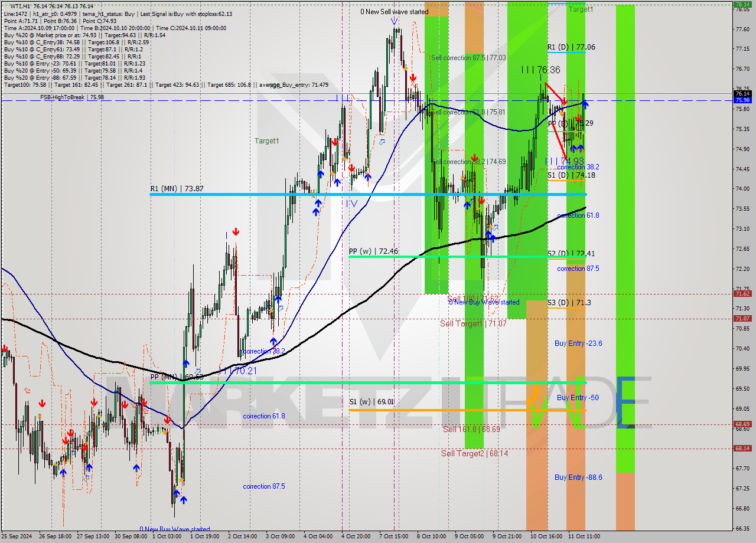Select the 'Buy Entry -23.6' label
Viewport: 756px width, 543px height.
(x=578, y=343)
